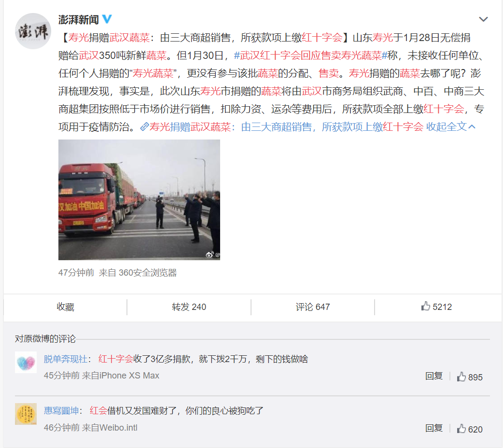Like the post via thumbs-up 5212
This screenshot has width=503, height=448.
(x=436, y=307)
